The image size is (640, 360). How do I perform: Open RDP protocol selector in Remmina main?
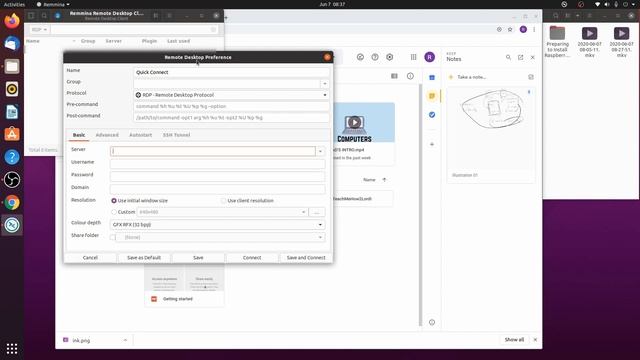click(x=39, y=29)
